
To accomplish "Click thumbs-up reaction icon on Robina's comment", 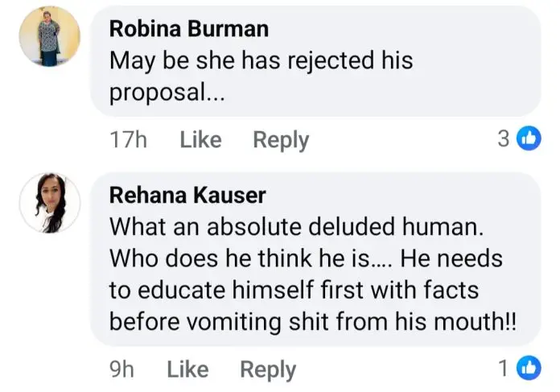I will coord(529,138).
